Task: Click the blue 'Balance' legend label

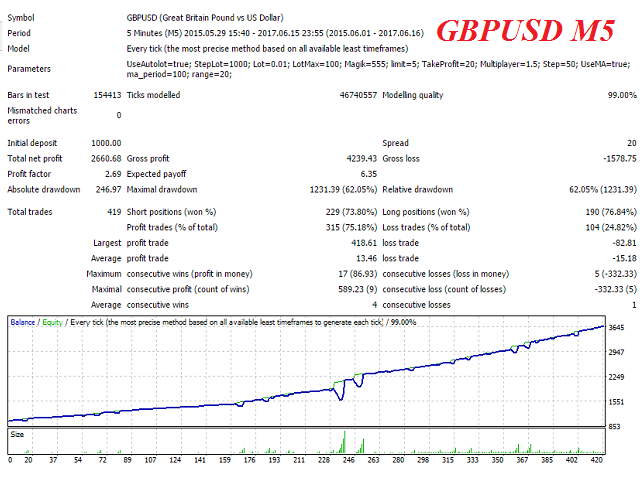Action: tap(22, 322)
